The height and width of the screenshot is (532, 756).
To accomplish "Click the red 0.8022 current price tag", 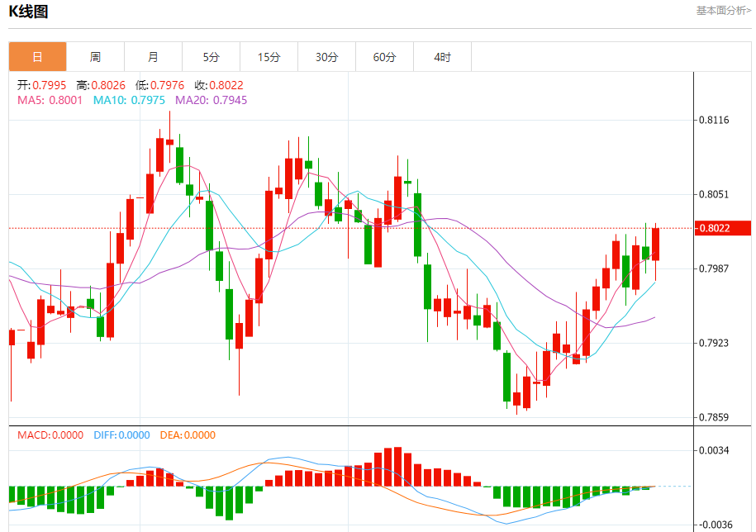I will [723, 228].
